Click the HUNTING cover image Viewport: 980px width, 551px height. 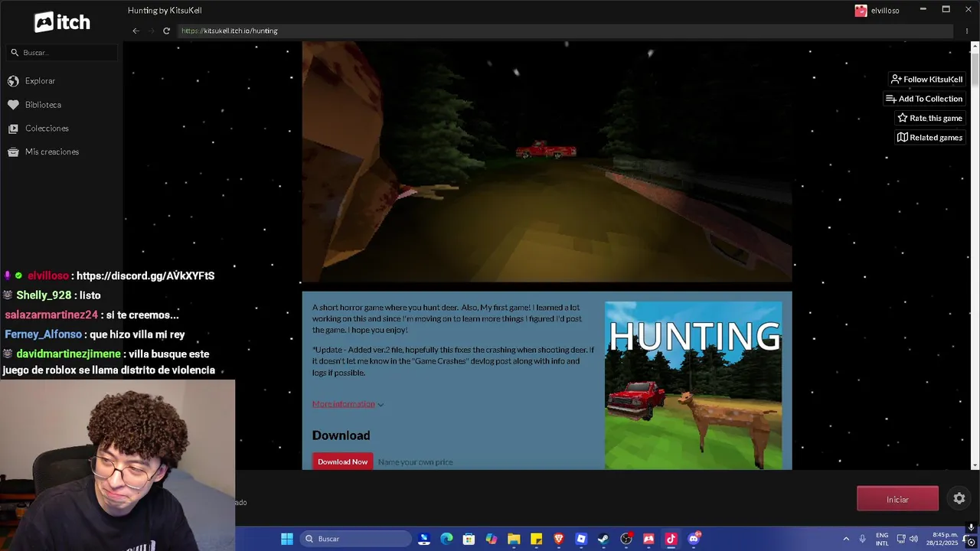pos(694,386)
